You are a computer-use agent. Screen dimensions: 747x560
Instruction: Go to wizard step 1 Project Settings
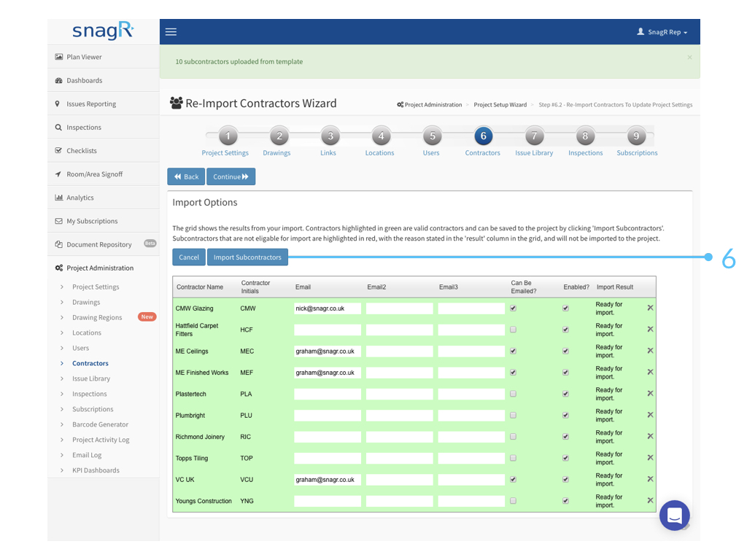click(x=228, y=136)
